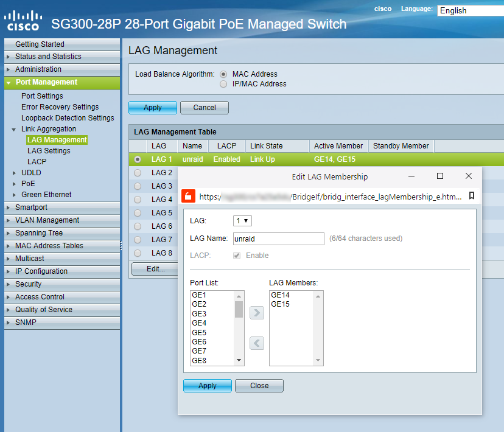Expand the PoE submenu

coord(14,184)
